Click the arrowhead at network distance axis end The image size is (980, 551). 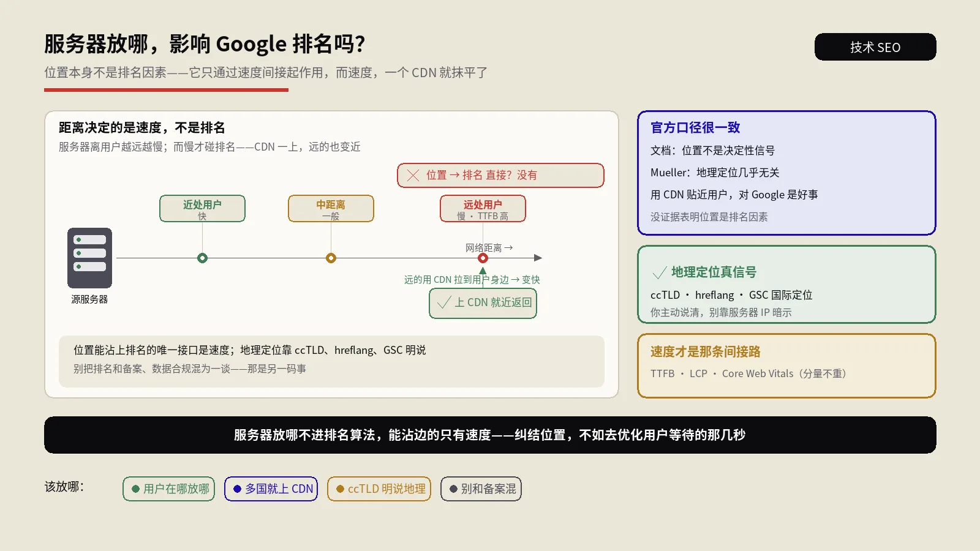[x=538, y=258]
